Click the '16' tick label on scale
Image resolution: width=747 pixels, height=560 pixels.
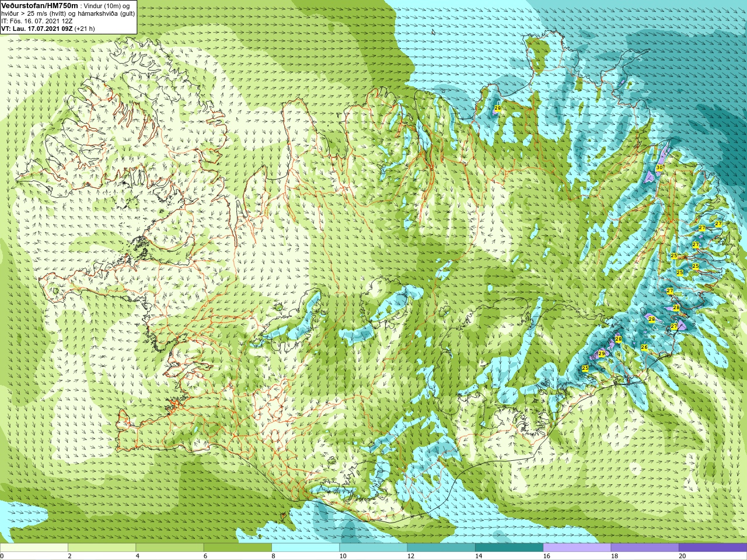[x=547, y=556]
